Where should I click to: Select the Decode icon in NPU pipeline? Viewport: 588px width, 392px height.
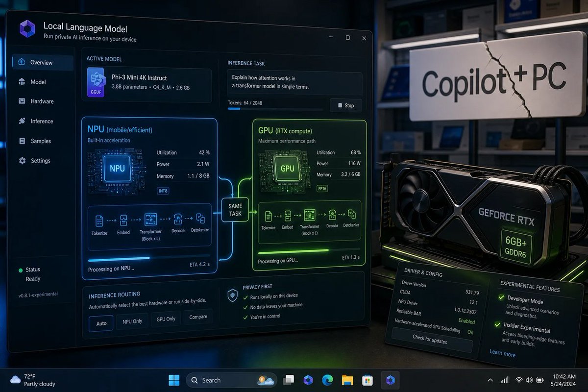pos(178,219)
